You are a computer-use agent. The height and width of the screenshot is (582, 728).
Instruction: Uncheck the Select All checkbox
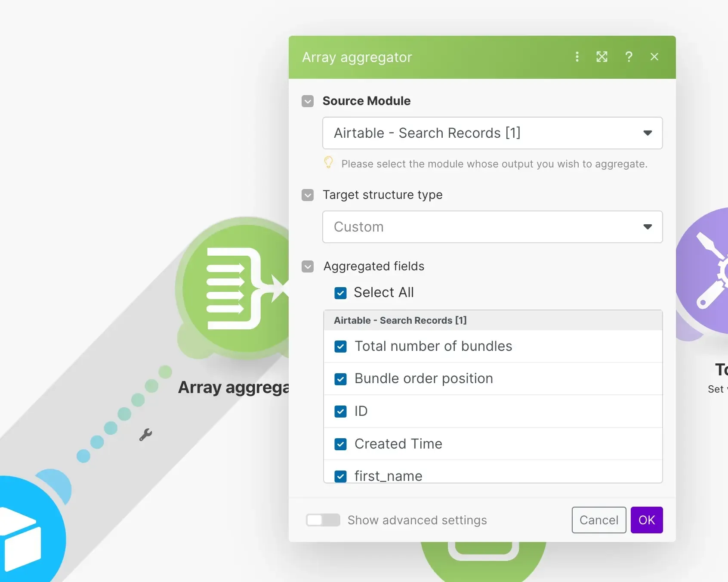point(340,293)
